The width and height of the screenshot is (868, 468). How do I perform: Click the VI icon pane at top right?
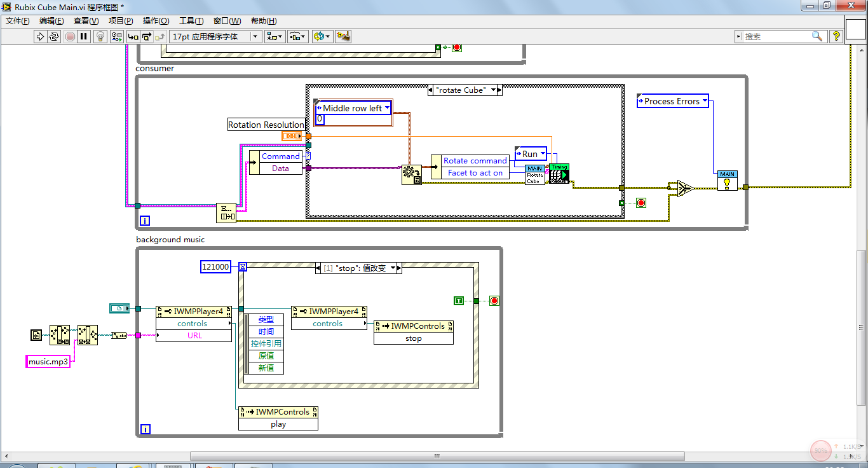(855, 29)
